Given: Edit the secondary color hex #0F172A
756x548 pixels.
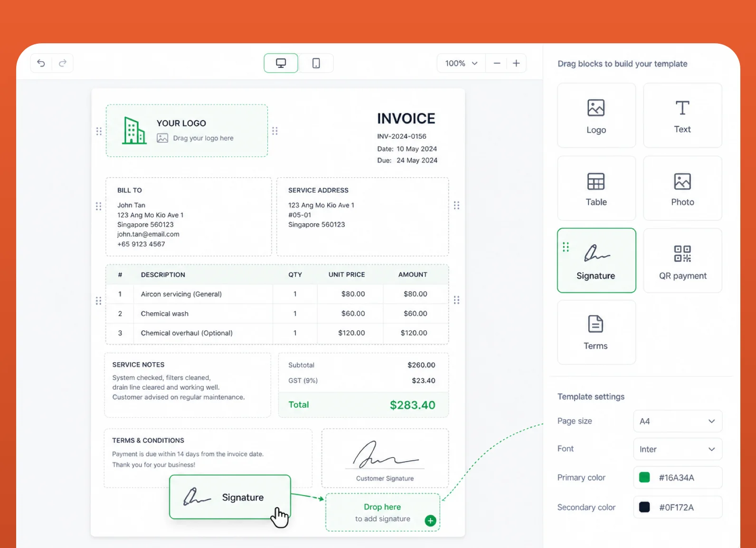Looking at the screenshot, I should click(677, 508).
